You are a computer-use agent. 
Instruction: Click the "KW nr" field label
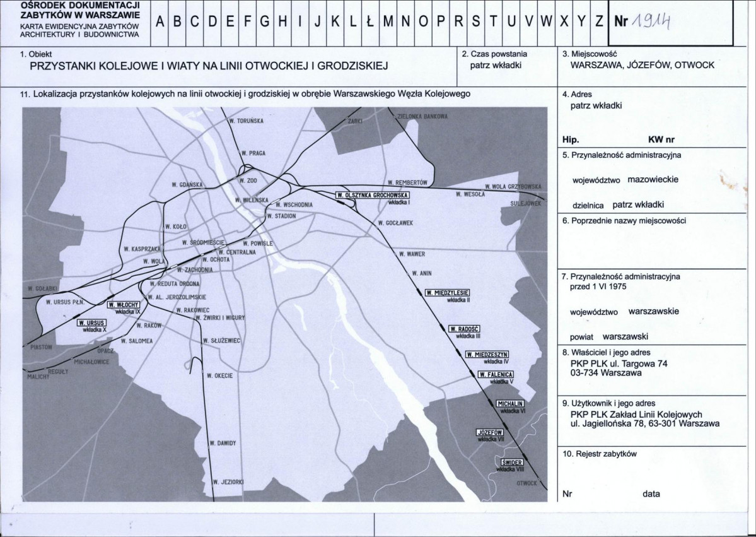coord(661,140)
